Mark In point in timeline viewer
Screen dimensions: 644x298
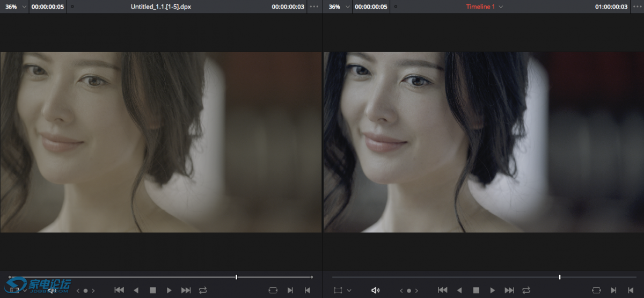tap(613, 290)
